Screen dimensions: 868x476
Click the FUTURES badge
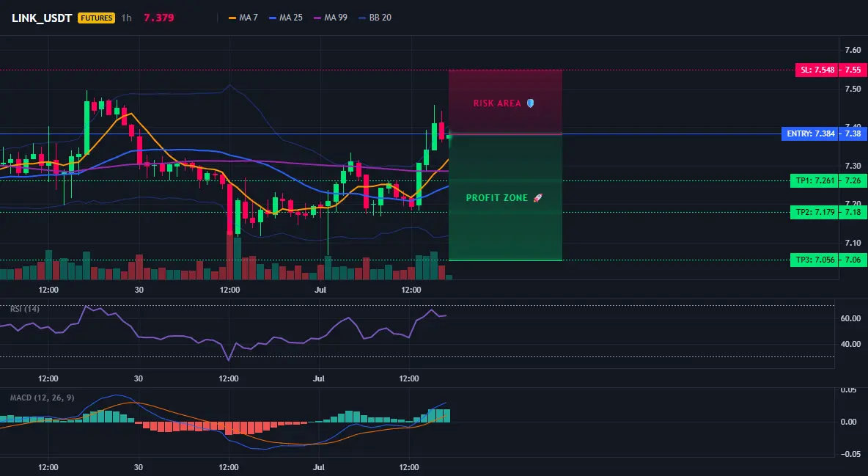[96, 18]
